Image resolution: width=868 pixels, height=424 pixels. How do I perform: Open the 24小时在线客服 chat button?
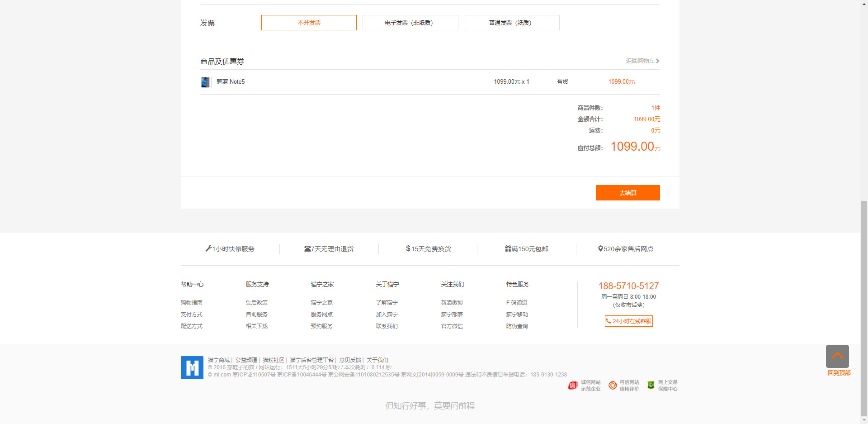[x=628, y=321]
